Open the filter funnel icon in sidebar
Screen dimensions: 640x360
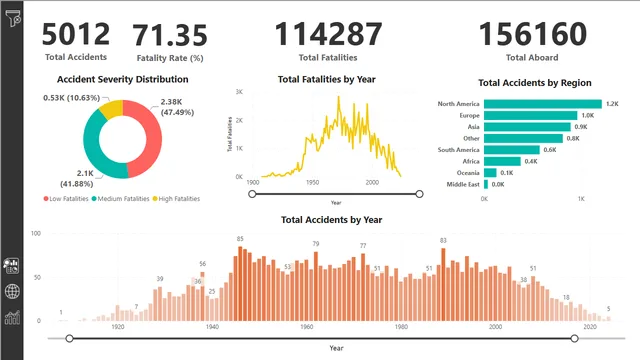click(x=13, y=18)
